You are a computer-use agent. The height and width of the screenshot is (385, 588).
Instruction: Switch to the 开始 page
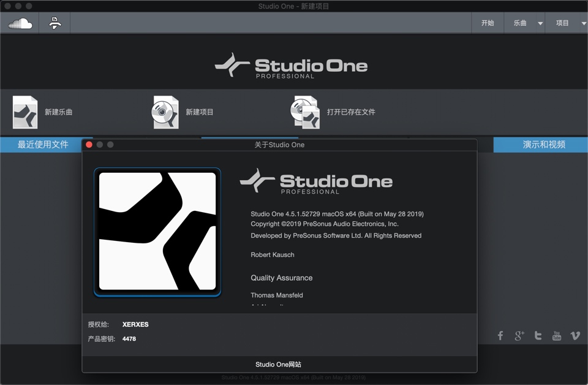point(488,23)
